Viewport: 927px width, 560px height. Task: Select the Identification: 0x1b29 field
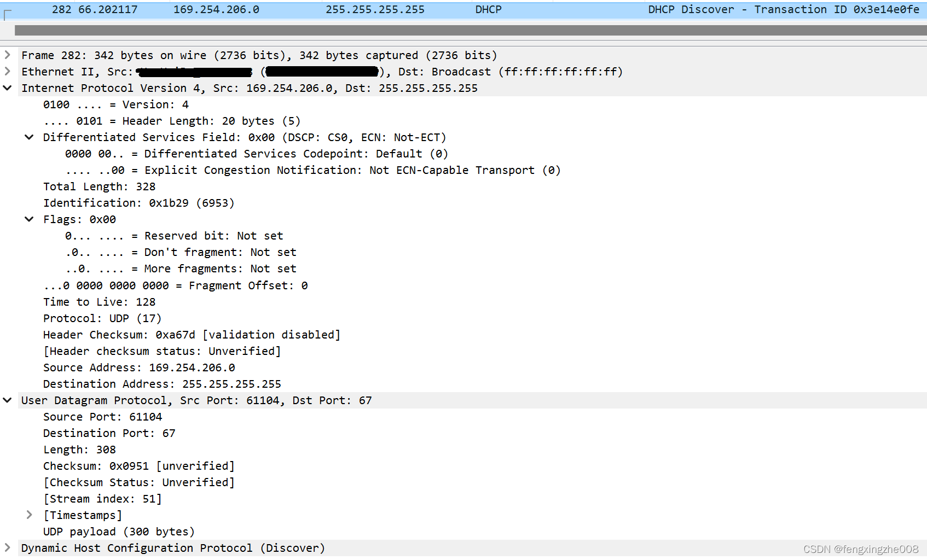[x=139, y=202]
